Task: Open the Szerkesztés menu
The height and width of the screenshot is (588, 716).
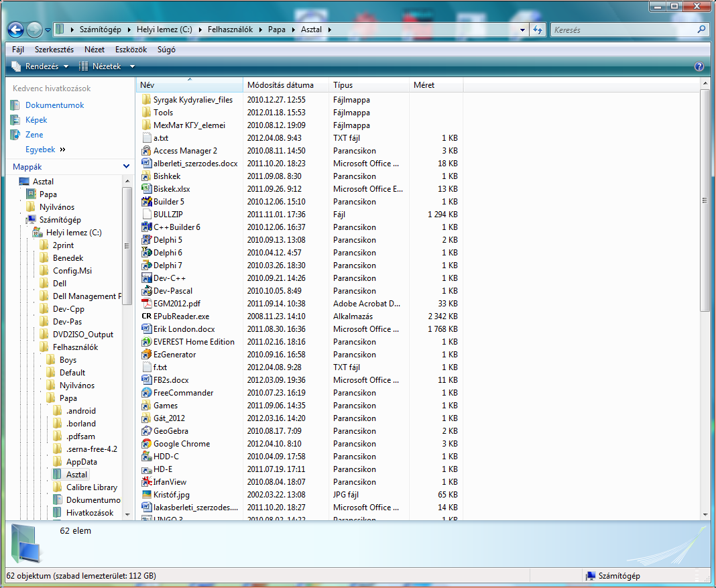Action: click(x=54, y=50)
